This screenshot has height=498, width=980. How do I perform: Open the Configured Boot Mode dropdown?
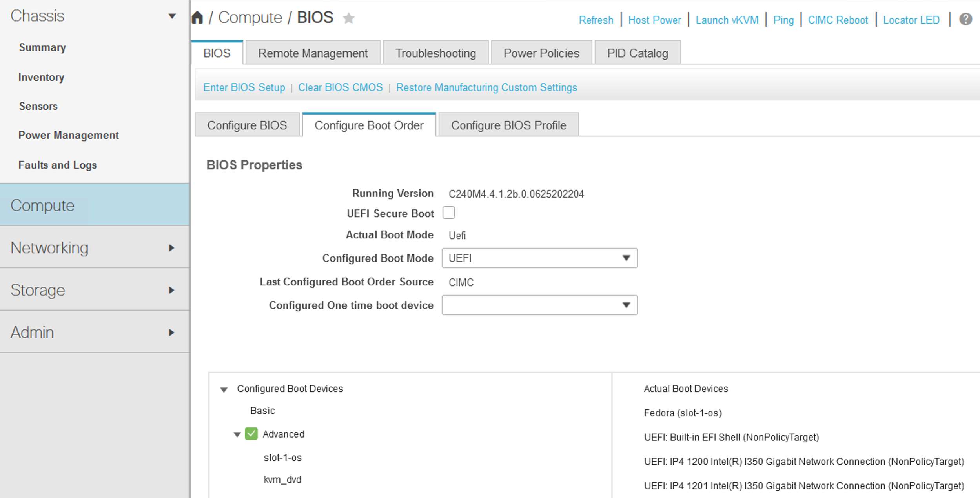click(x=539, y=258)
